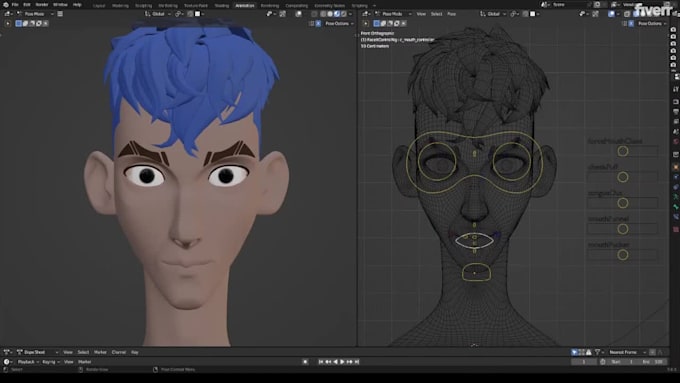Choose first blue selection mode icon, left viewport
This screenshot has height=383, width=680.
[19, 23]
